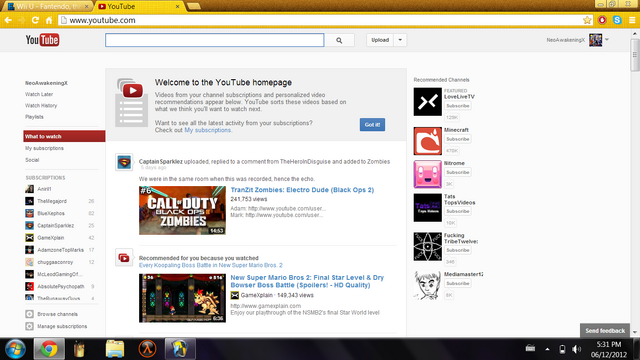
Task: Reload the page in the browser
Action: (35, 20)
